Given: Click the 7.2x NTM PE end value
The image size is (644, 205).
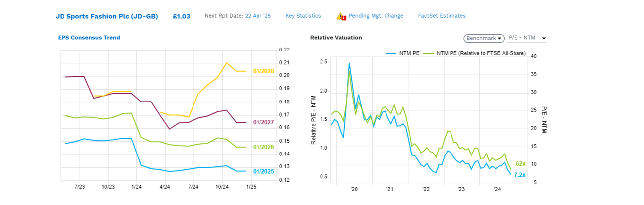Looking at the screenshot, I should 520,175.
